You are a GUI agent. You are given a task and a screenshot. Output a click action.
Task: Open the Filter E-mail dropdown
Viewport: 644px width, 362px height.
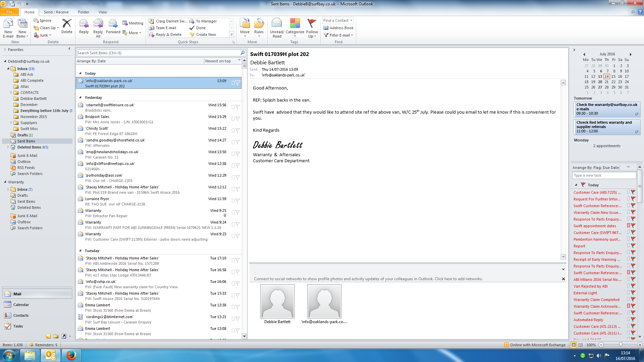(339, 35)
